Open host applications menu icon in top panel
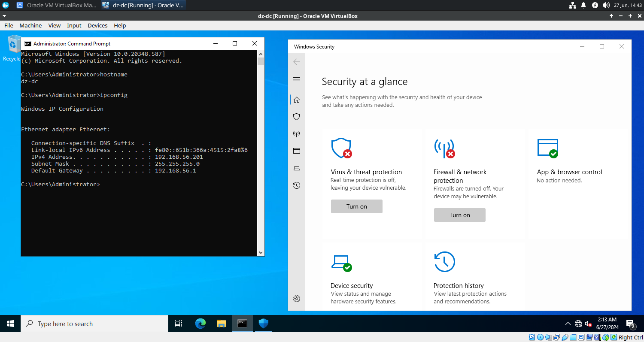 point(6,5)
